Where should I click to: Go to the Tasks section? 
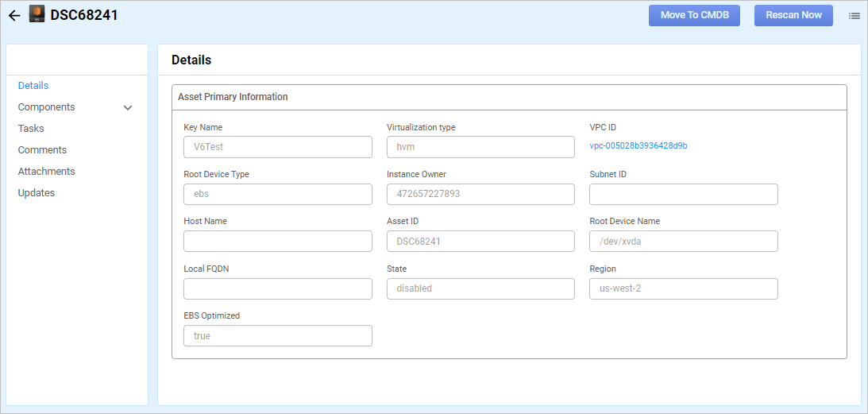coord(31,129)
